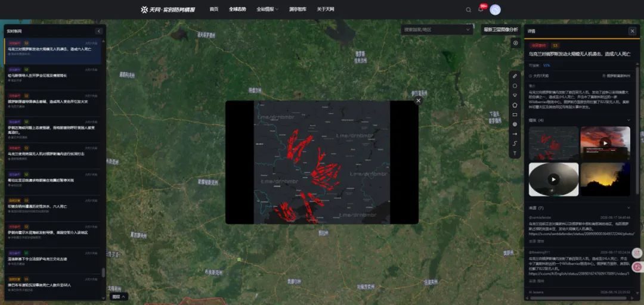Select news item 津巴布韦 死亡人数升至68人
Screen dimensions: 644x305
coord(52,287)
